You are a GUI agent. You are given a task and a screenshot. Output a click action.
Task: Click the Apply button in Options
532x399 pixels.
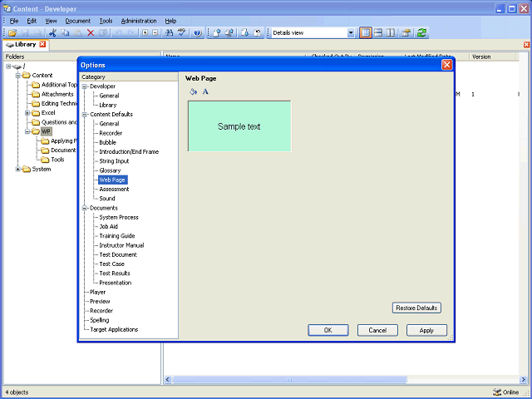coord(426,330)
